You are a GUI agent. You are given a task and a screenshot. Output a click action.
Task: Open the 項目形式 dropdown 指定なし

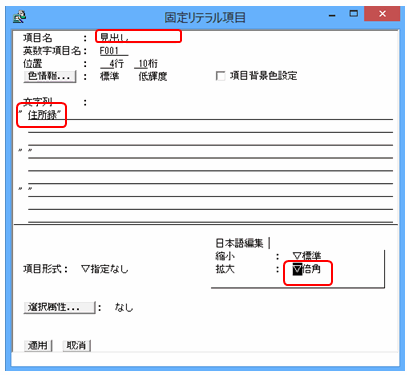tap(105, 269)
